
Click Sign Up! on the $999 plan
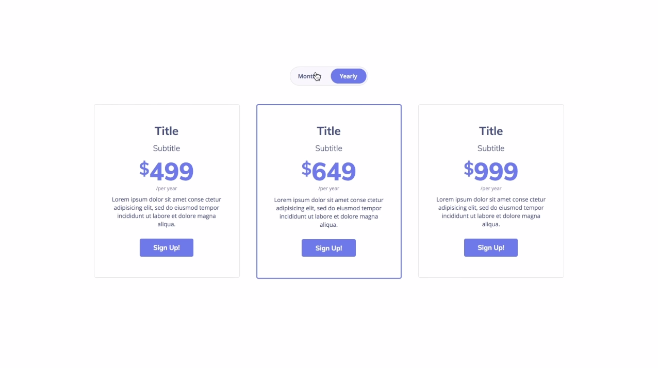click(x=491, y=248)
